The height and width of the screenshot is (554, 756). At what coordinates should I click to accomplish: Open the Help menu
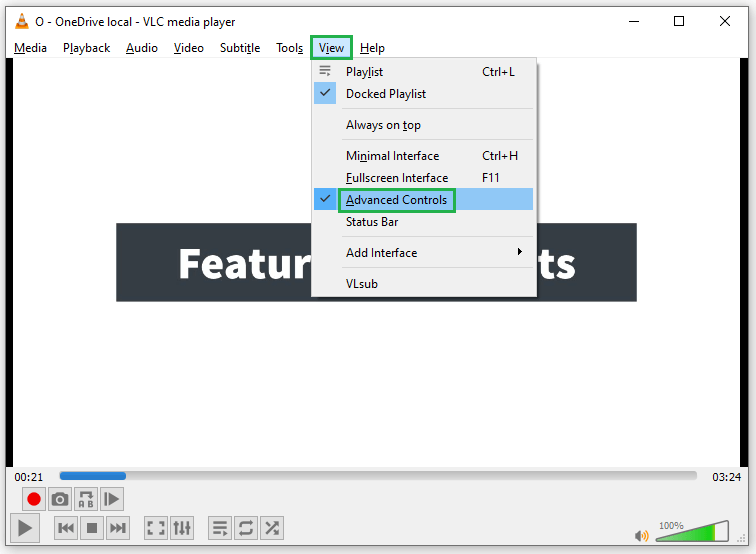coord(372,48)
